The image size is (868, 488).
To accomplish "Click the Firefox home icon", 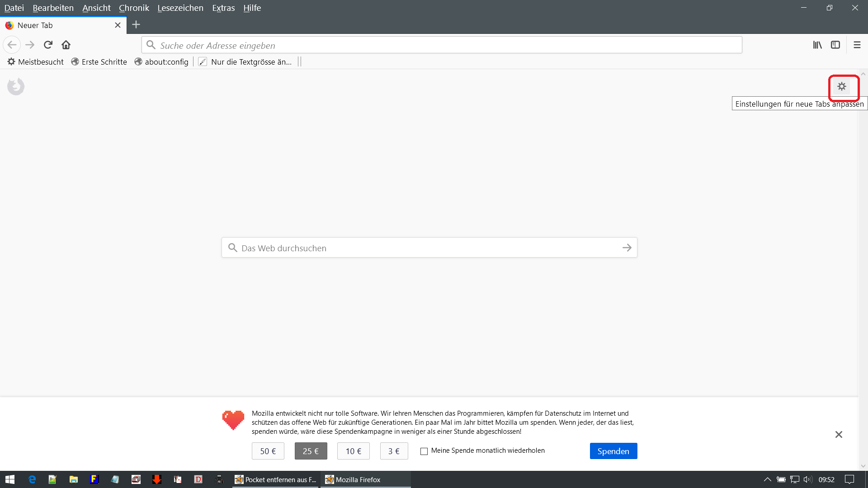I will (x=66, y=45).
